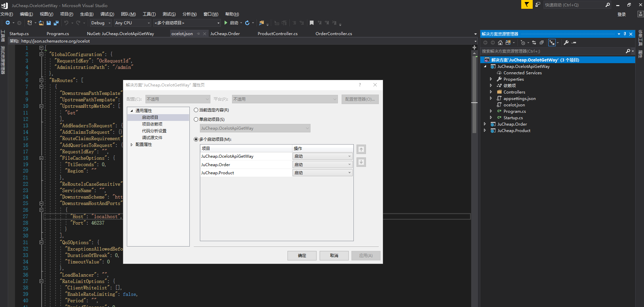Open action dropdown for JuCheap.Order row
The width and height of the screenshot is (644, 307).
pyautogui.click(x=322, y=164)
